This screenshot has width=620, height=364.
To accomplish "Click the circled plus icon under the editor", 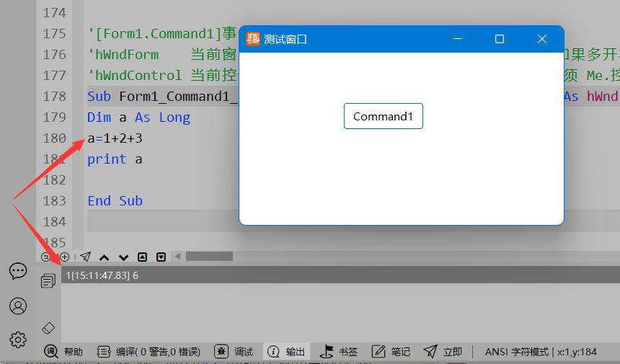I will 64,257.
